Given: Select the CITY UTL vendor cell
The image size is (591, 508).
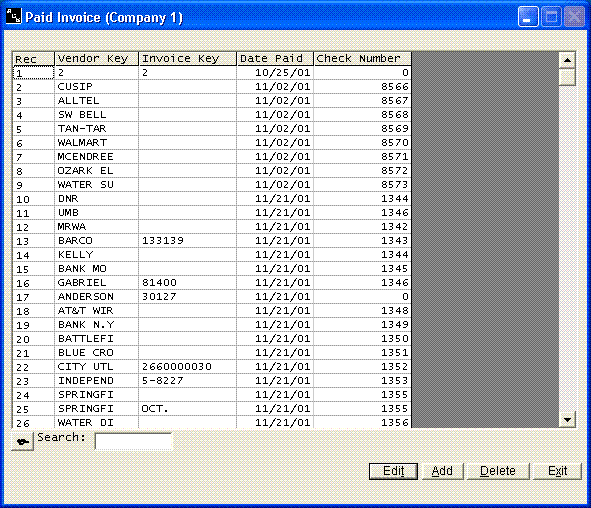Looking at the screenshot, I should tap(97, 367).
